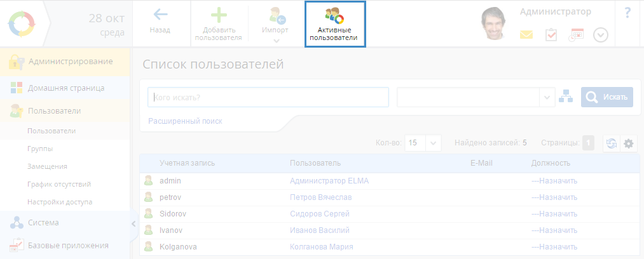Screen dimensions: 644x259
Task: Click the petrov row user icon
Action: pyautogui.click(x=149, y=197)
